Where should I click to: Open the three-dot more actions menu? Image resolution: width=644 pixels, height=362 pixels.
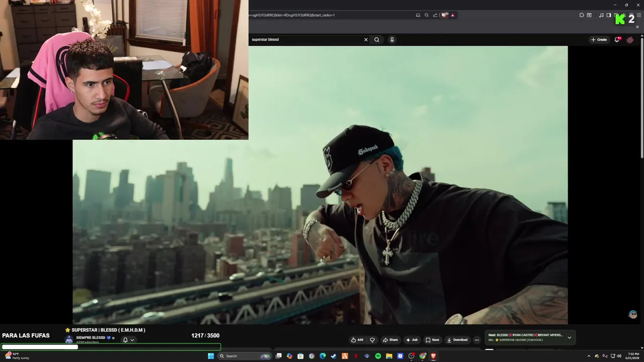coord(477,340)
